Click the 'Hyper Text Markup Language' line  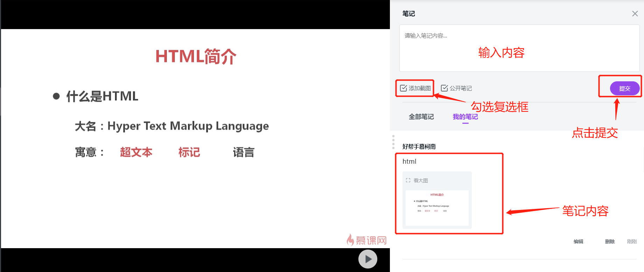pyautogui.click(x=188, y=126)
